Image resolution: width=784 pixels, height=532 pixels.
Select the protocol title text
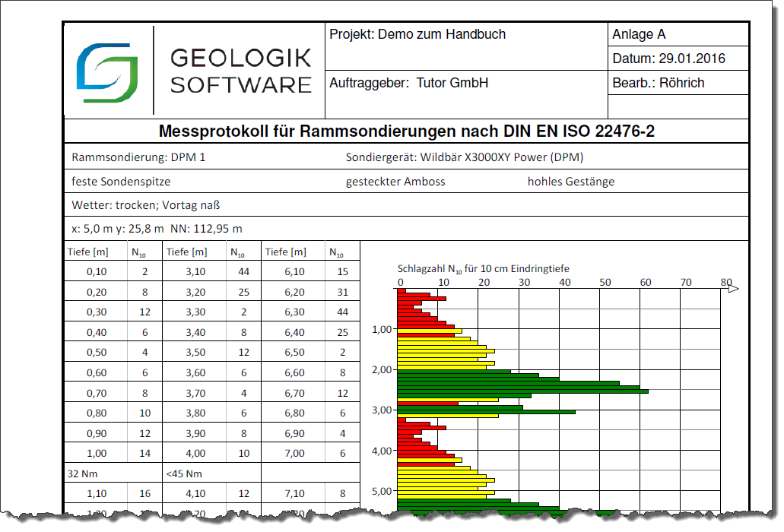click(406, 129)
